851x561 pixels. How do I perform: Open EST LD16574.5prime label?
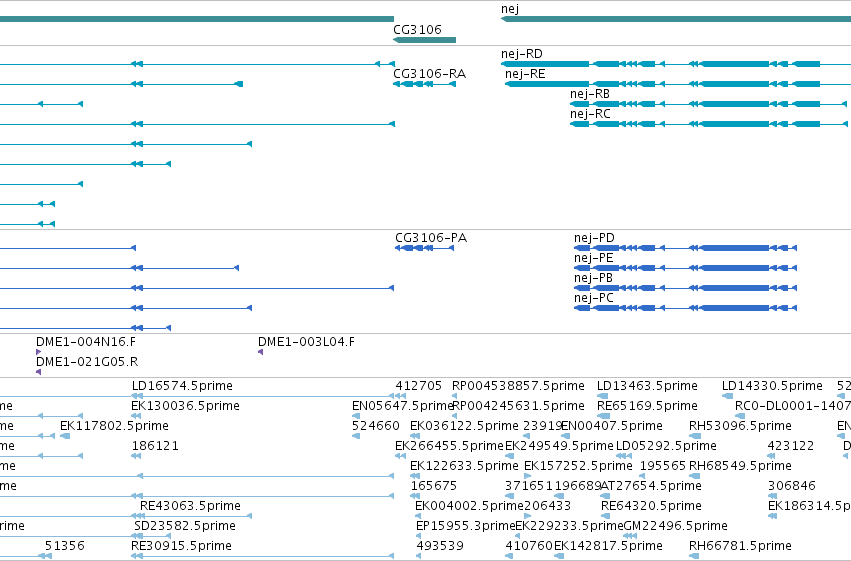click(x=182, y=386)
